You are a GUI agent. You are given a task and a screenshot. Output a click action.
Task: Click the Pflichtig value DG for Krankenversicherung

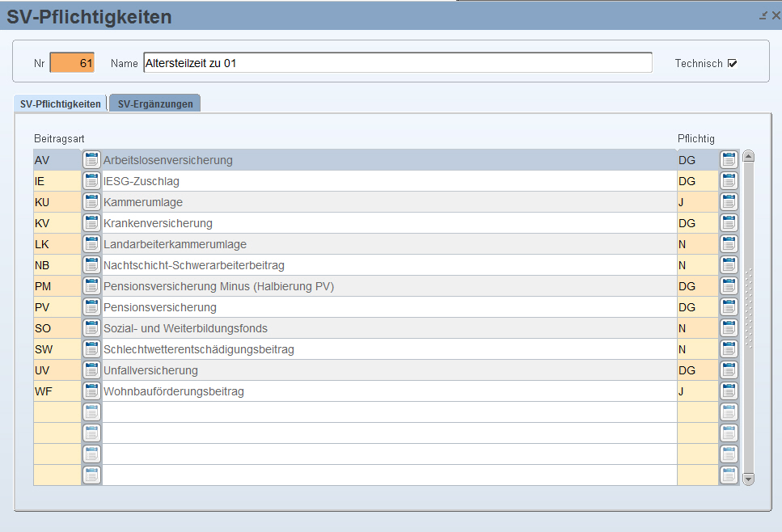687,223
